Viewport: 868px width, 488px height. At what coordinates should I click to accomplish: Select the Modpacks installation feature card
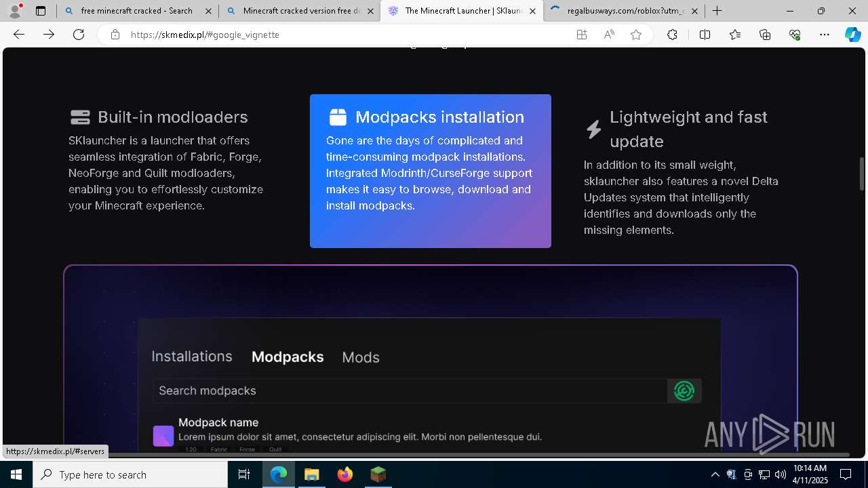tap(431, 171)
